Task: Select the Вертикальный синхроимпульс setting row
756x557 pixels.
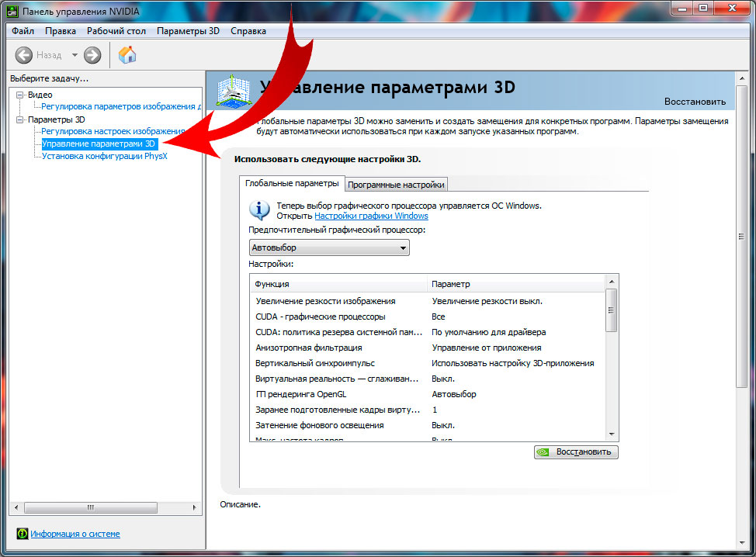Action: coord(314,363)
